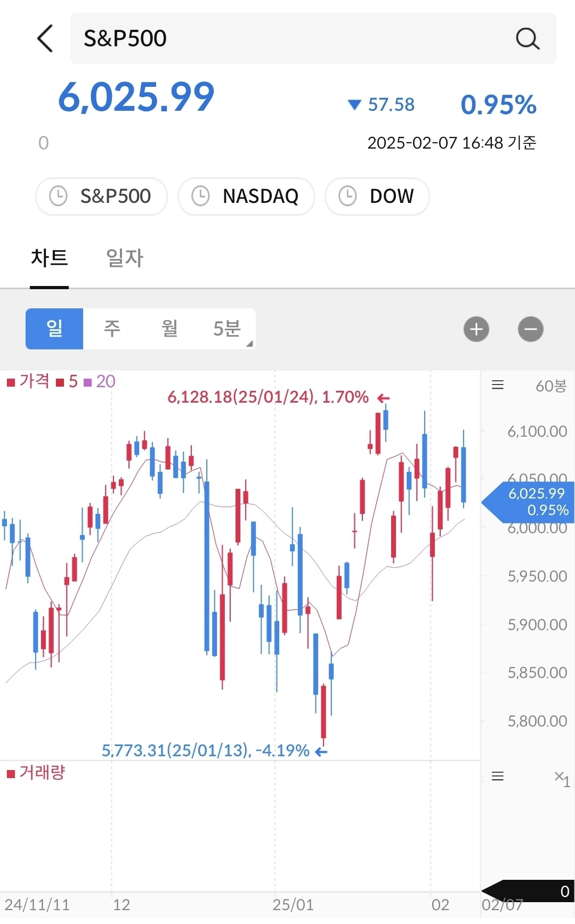The width and height of the screenshot is (575, 924).
Task: Toggle the purple 20-day moving average legend
Action: click(x=100, y=381)
